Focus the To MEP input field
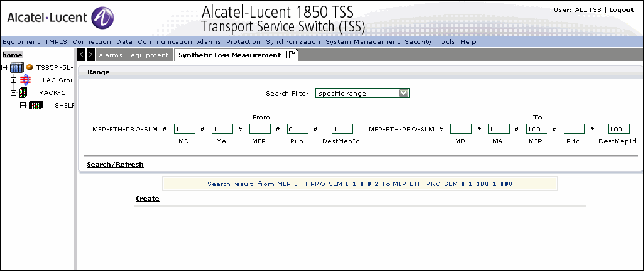The height and width of the screenshot is (271, 644). pos(537,129)
